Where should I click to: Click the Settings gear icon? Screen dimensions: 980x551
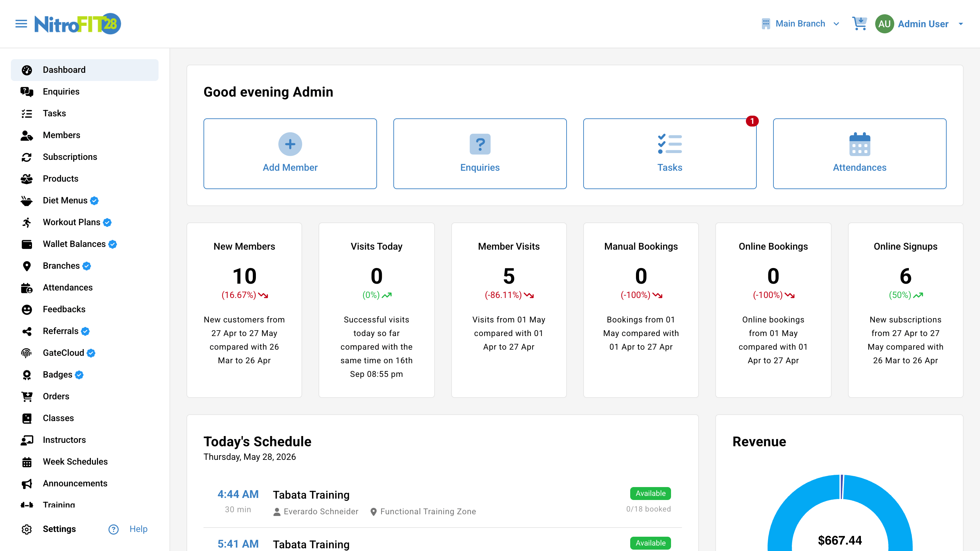pos(27,529)
